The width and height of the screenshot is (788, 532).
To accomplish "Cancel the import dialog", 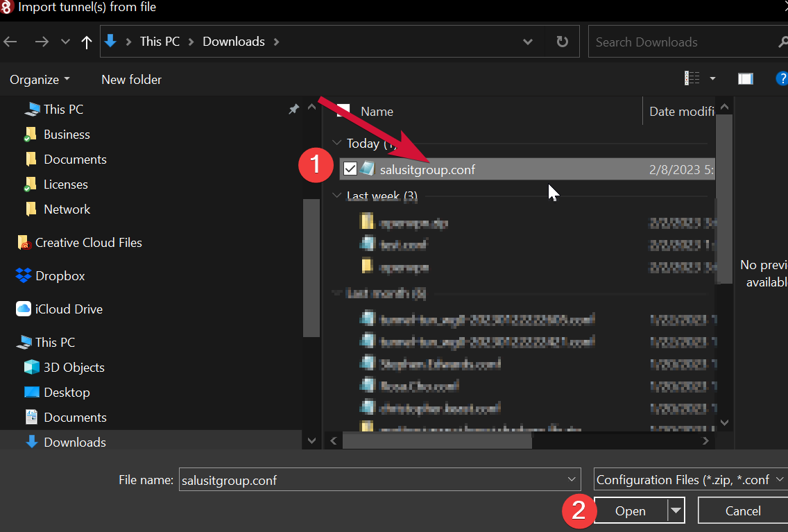I will click(x=743, y=510).
